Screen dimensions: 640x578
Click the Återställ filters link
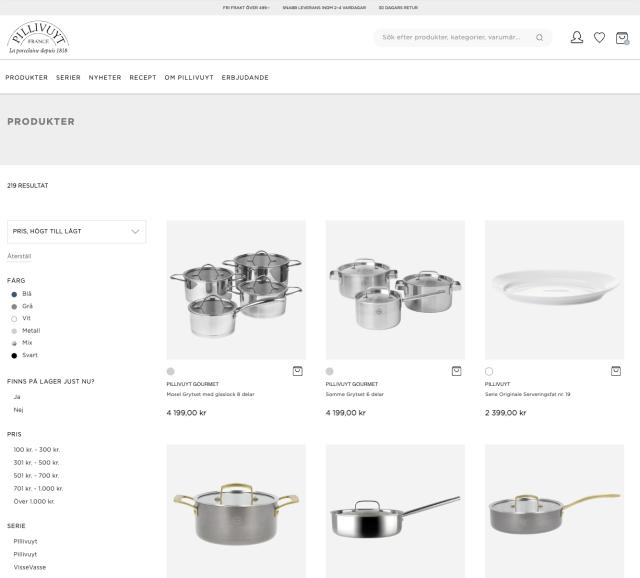tap(19, 256)
